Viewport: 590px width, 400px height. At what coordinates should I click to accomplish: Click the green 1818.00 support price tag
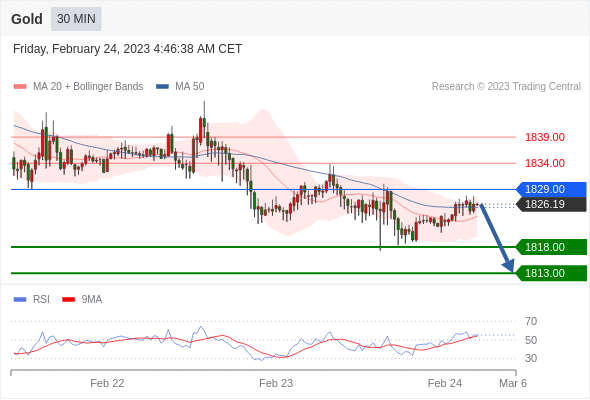(552, 247)
